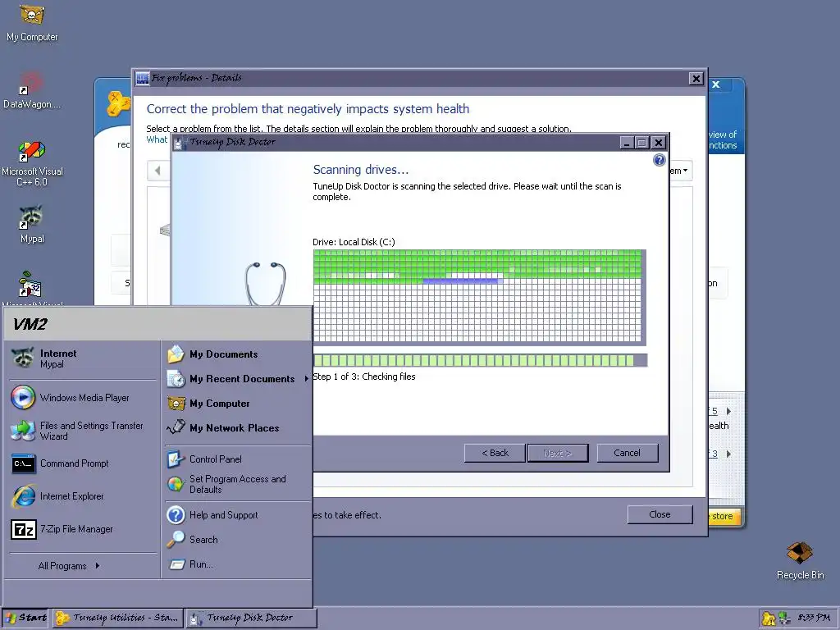The image size is (840, 630).
Task: Click 'Scanning drives...' heading
Action: tap(361, 170)
